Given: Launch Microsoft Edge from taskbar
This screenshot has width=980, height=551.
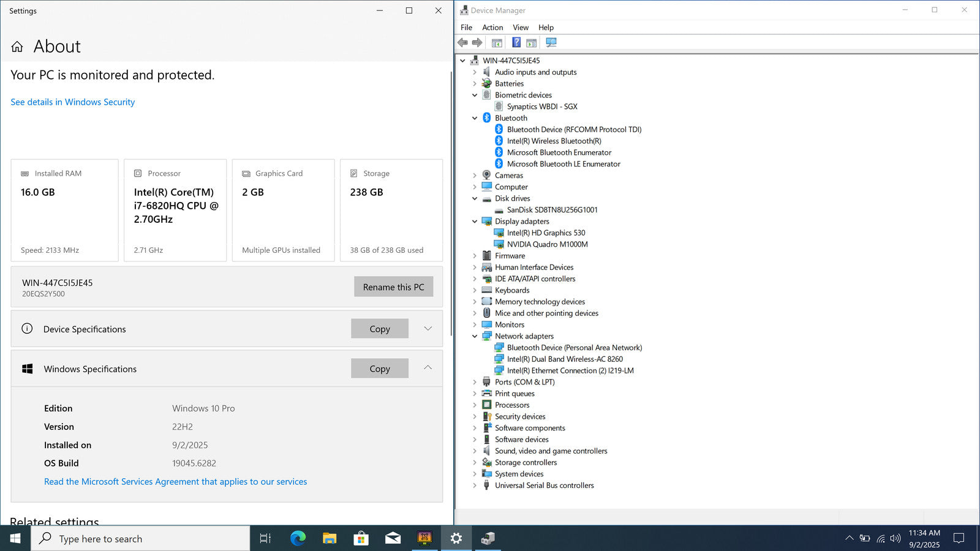Looking at the screenshot, I should [x=298, y=538].
